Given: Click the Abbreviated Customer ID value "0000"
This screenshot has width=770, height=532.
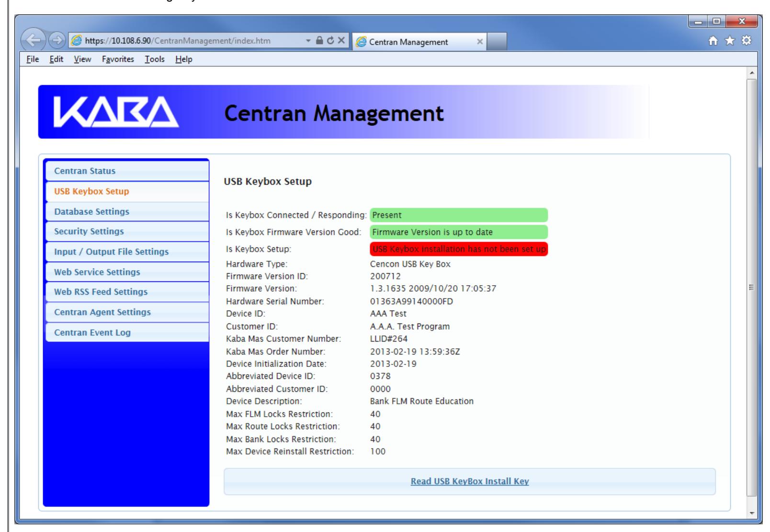Looking at the screenshot, I should click(380, 389).
